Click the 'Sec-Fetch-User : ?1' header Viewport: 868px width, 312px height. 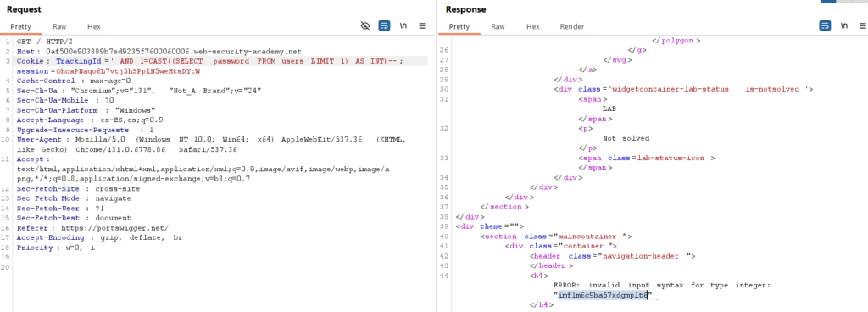pyautogui.click(x=61, y=209)
